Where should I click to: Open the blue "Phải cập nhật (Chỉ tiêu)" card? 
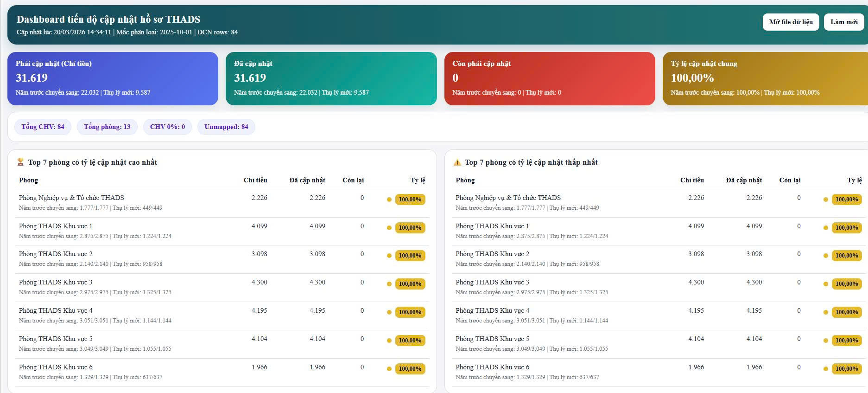113,78
